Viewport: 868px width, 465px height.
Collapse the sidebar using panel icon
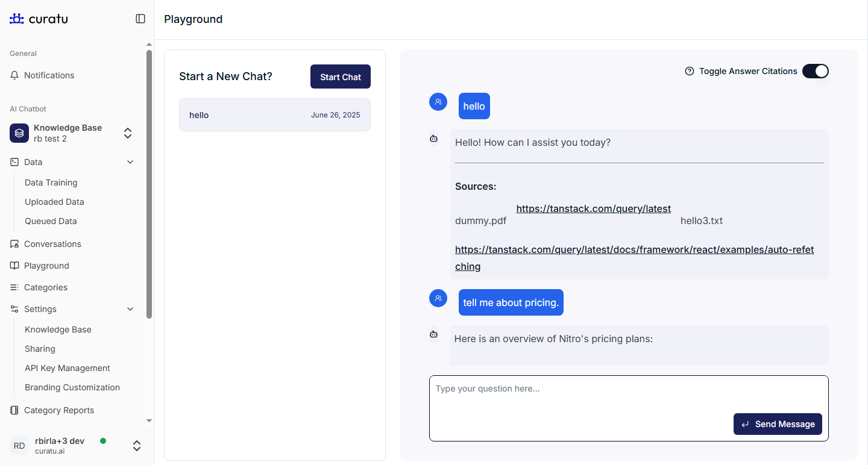[140, 19]
